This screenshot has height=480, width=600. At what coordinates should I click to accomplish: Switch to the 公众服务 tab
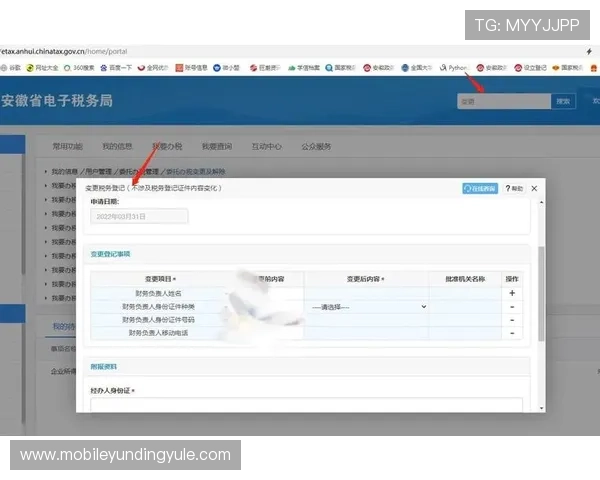click(316, 146)
